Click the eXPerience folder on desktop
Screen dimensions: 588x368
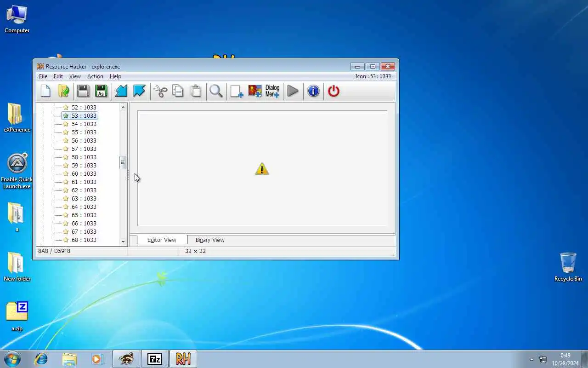point(17,118)
